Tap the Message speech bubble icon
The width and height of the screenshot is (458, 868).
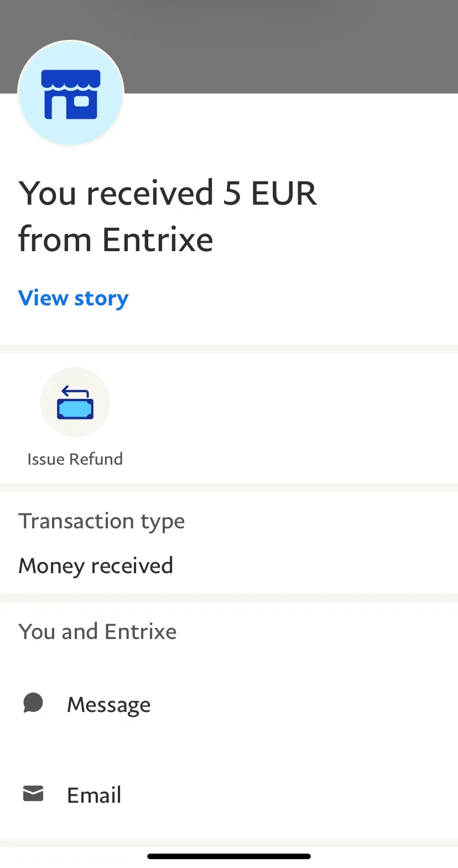tap(33, 703)
